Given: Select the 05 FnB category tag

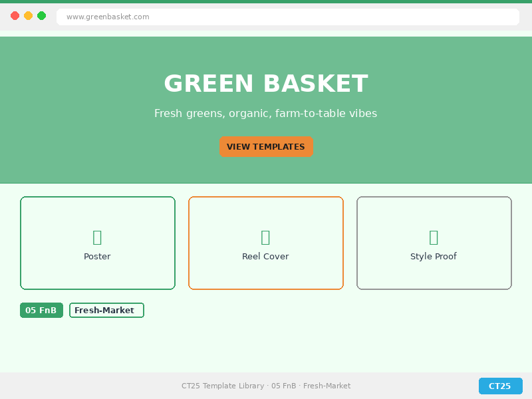Looking at the screenshot, I should click(x=41, y=311).
